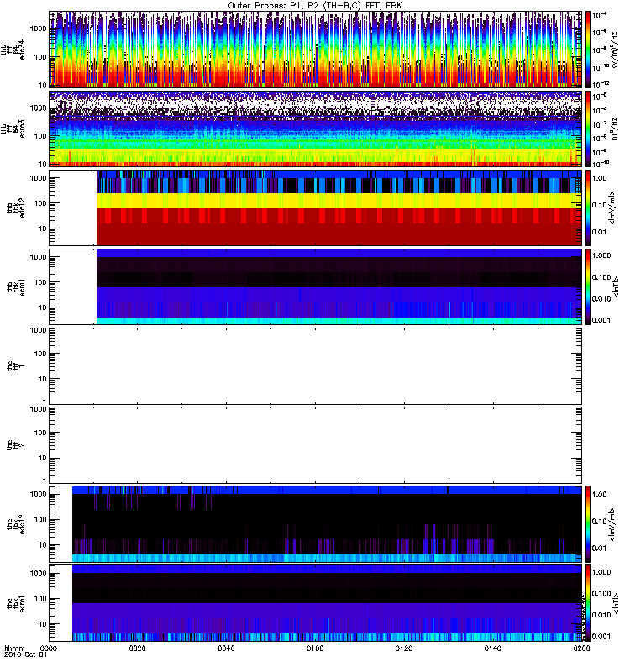Click the "0100" time axis label
The width and height of the screenshot is (630, 672).
pyautogui.click(x=315, y=648)
